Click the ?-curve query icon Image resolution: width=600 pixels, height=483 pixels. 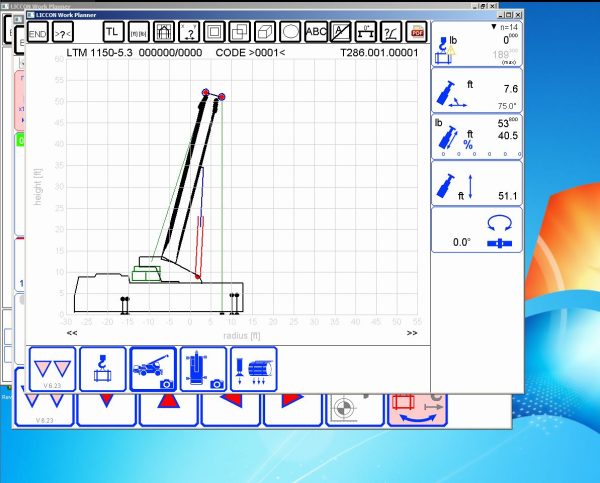click(391, 32)
